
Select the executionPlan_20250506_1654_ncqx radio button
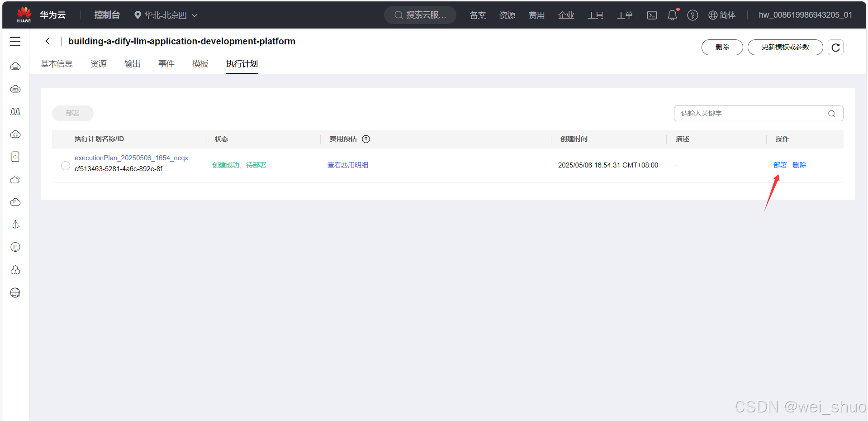point(66,166)
